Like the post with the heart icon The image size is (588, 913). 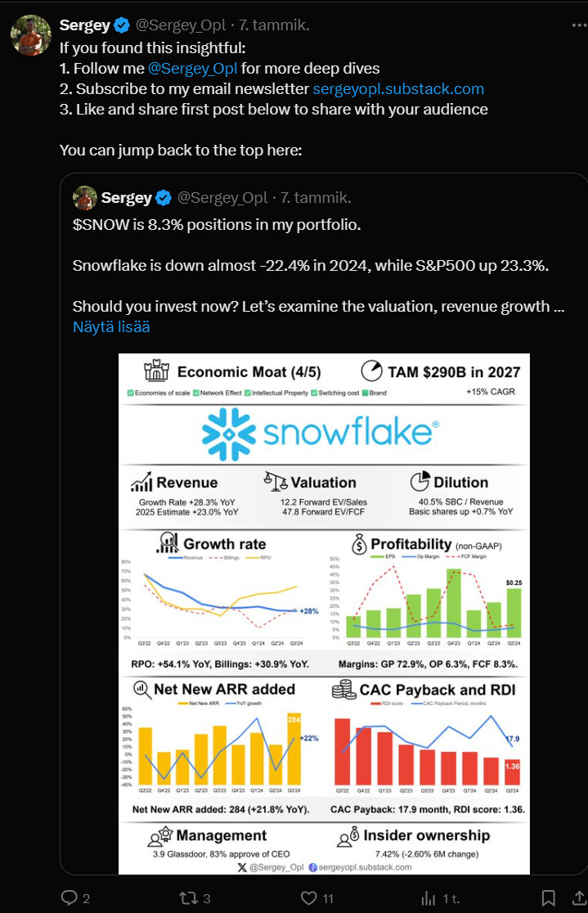click(x=308, y=898)
